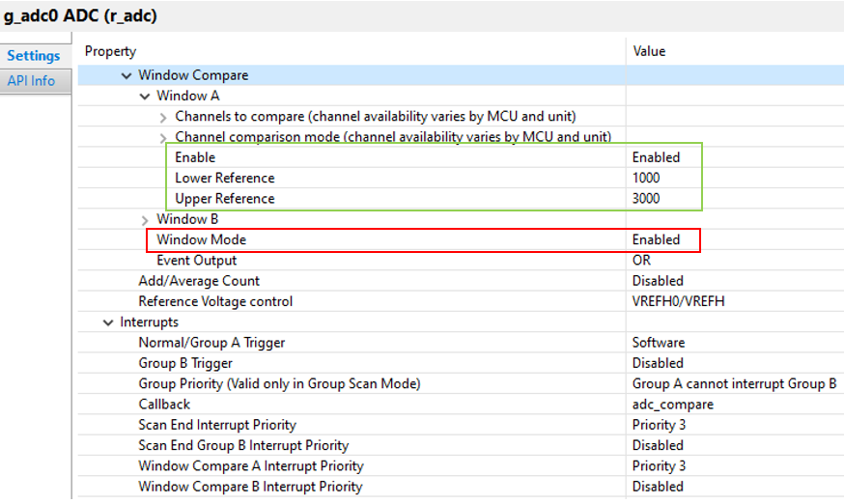Expand Channels to compare group

point(163,118)
